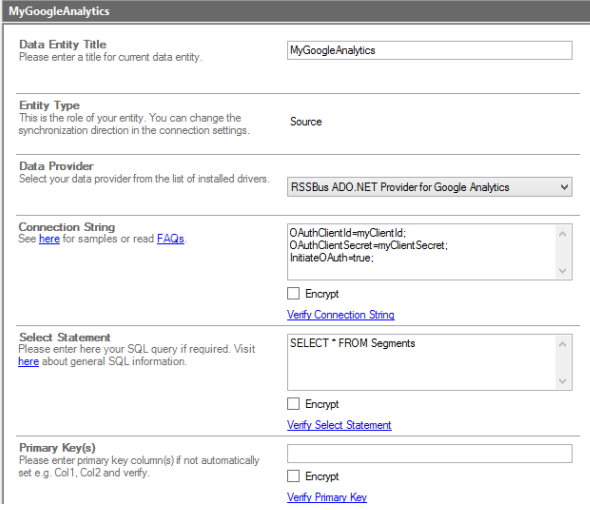Screen dimensions: 590x510
Task: Click the Select Statement scrollbar down arrow
Action: tap(563, 381)
